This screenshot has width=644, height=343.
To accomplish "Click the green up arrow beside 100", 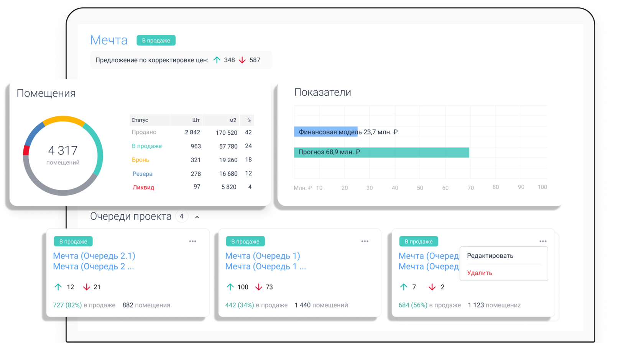I will tap(230, 287).
